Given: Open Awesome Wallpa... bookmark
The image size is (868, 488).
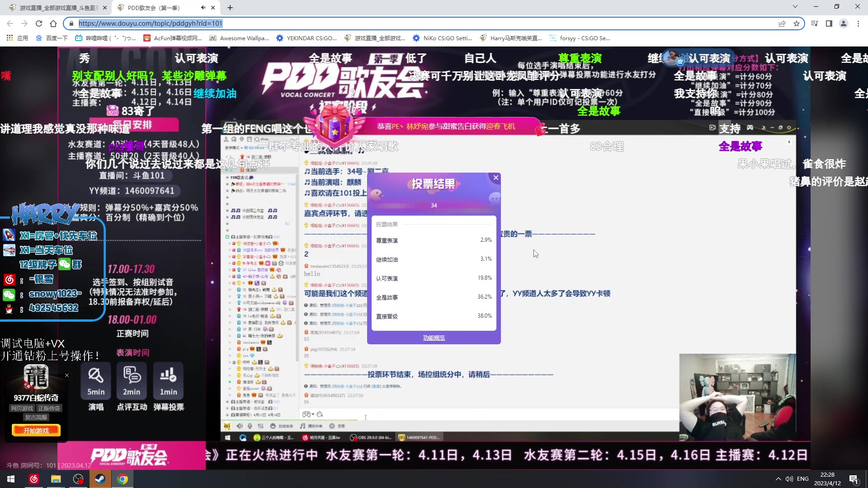Looking at the screenshot, I should [239, 38].
